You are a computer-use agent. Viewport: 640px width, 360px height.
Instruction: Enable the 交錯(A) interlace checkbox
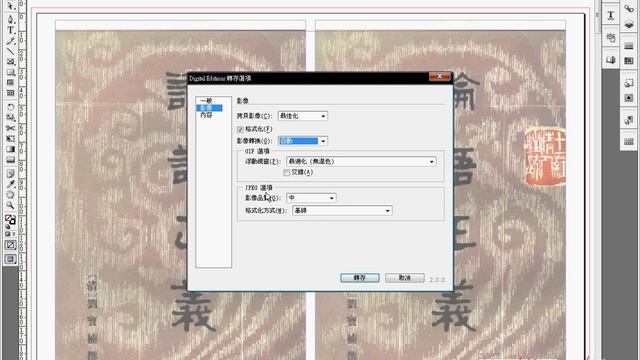pos(287,173)
